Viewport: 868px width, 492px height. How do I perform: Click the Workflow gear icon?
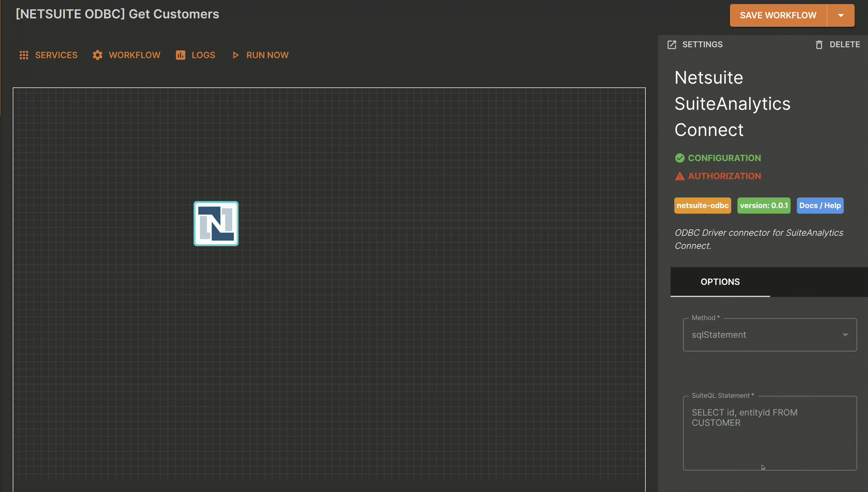pyautogui.click(x=98, y=55)
